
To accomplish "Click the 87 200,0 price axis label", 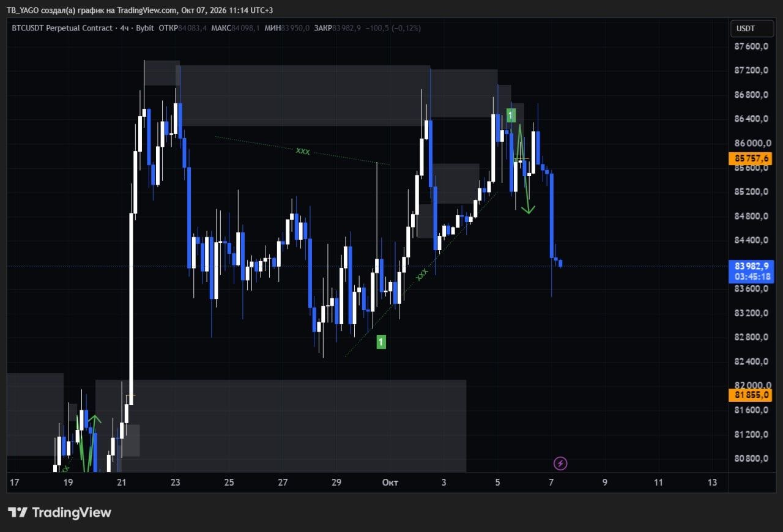I will [751, 70].
